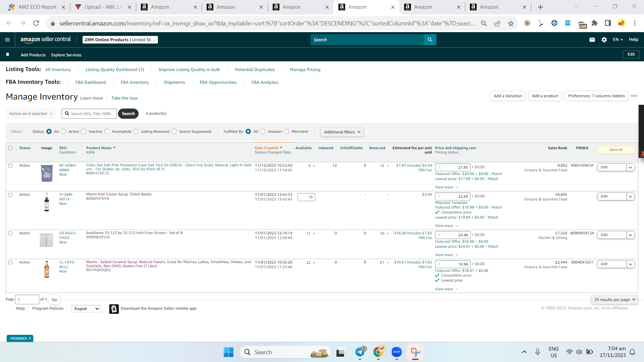644x362 pixels.
Task: Expand Reserved 21 details for Monin Salted Caramel
Action: [x=384, y=263]
